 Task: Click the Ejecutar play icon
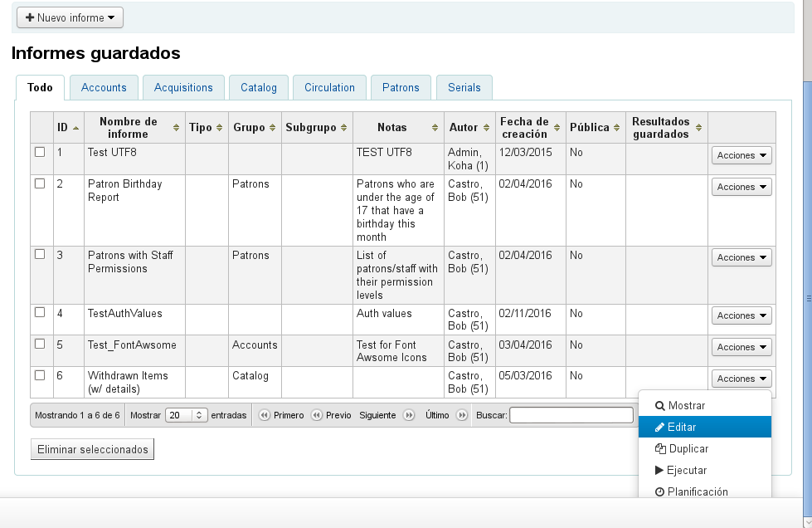click(x=660, y=471)
